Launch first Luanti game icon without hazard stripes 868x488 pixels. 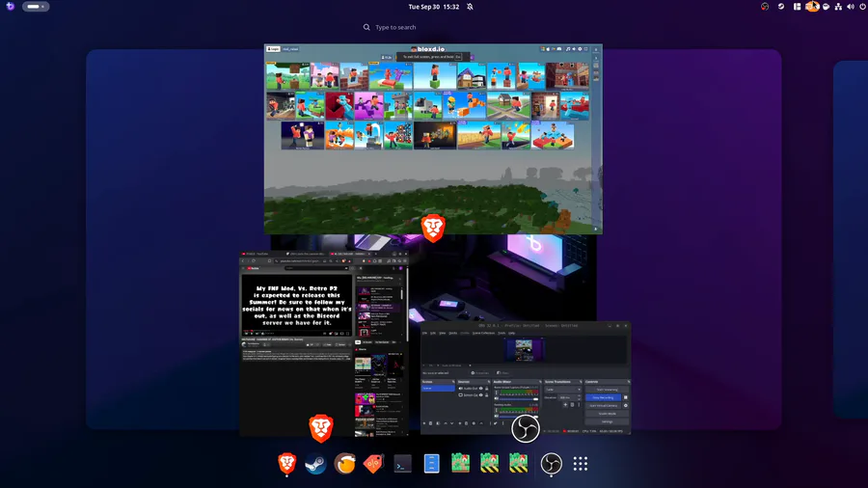click(460, 463)
